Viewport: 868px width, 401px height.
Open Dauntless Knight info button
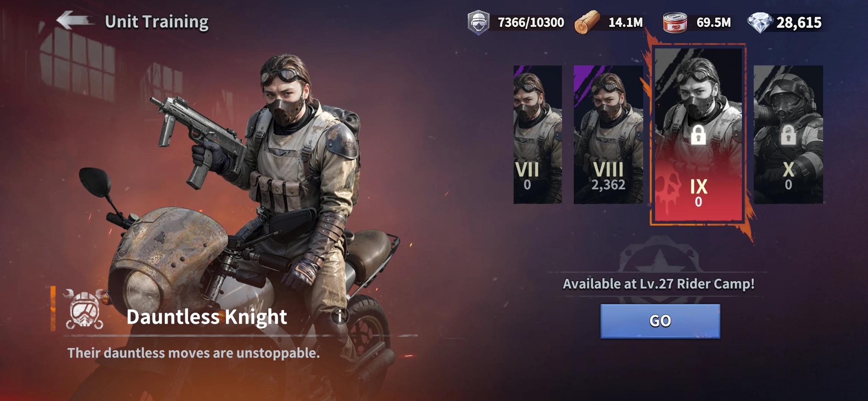click(339, 317)
